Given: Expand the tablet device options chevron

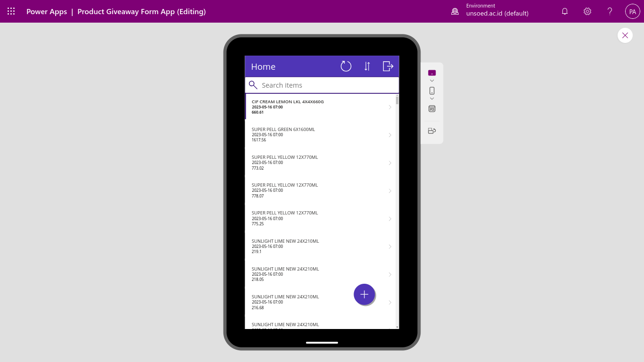Looking at the screenshot, I should tap(432, 81).
